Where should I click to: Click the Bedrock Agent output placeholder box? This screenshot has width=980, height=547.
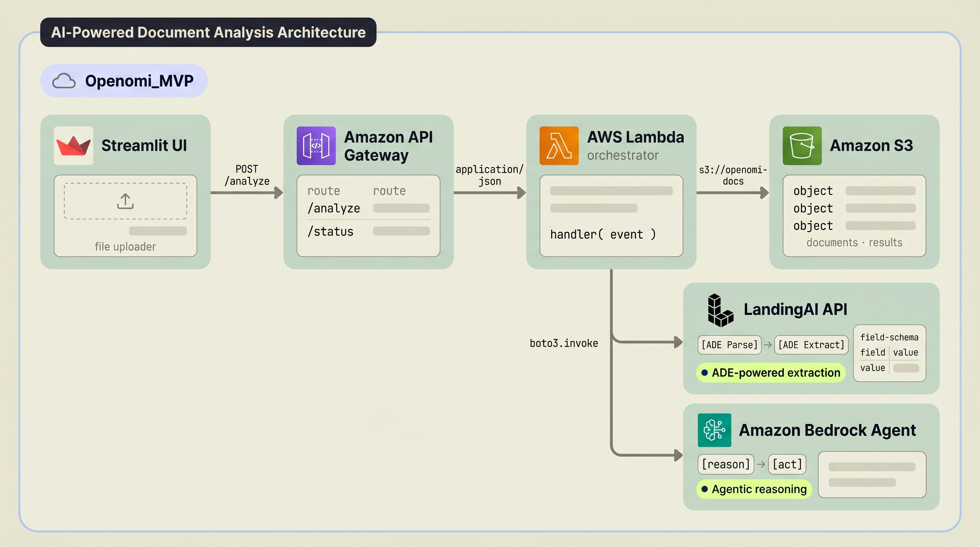pyautogui.click(x=872, y=474)
